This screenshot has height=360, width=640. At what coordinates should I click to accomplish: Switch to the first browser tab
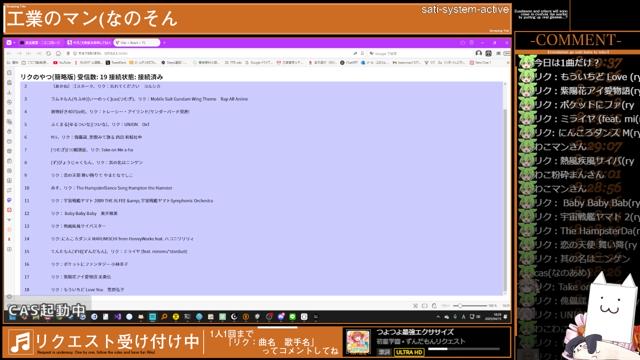[x=40, y=42]
